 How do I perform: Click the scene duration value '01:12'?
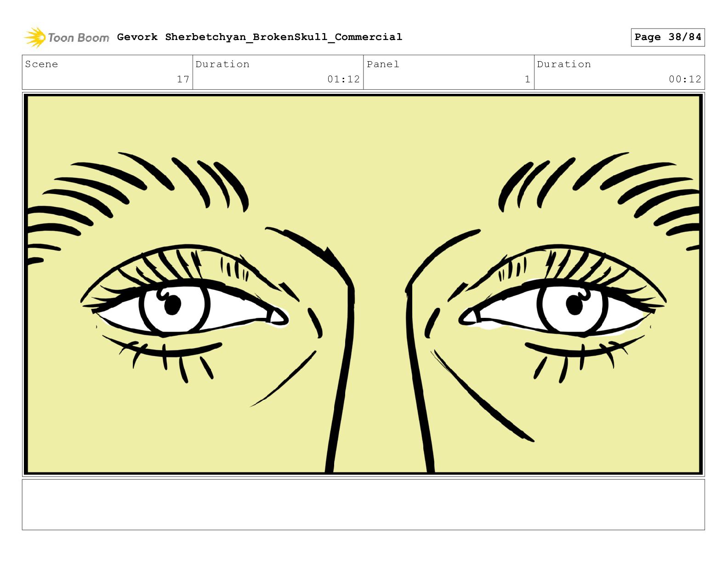click(343, 79)
